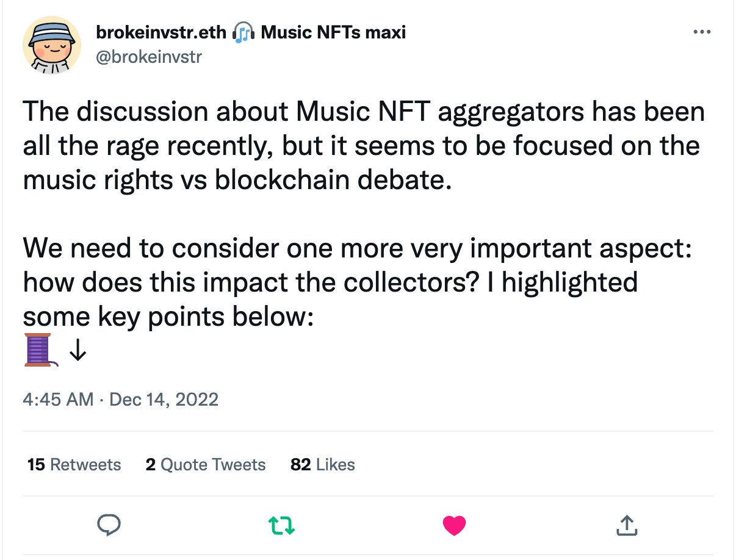Open the 2 Quote Tweets page
Screen dimensions: 736x560
[x=206, y=464]
